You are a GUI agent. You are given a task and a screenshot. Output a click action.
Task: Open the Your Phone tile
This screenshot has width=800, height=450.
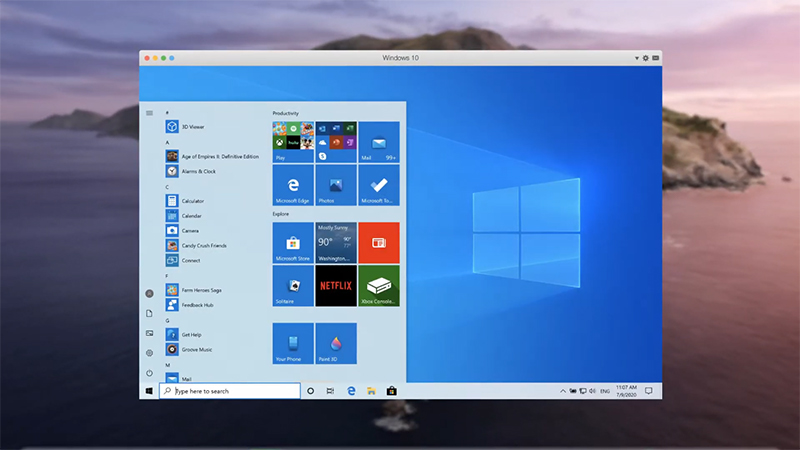(293, 343)
